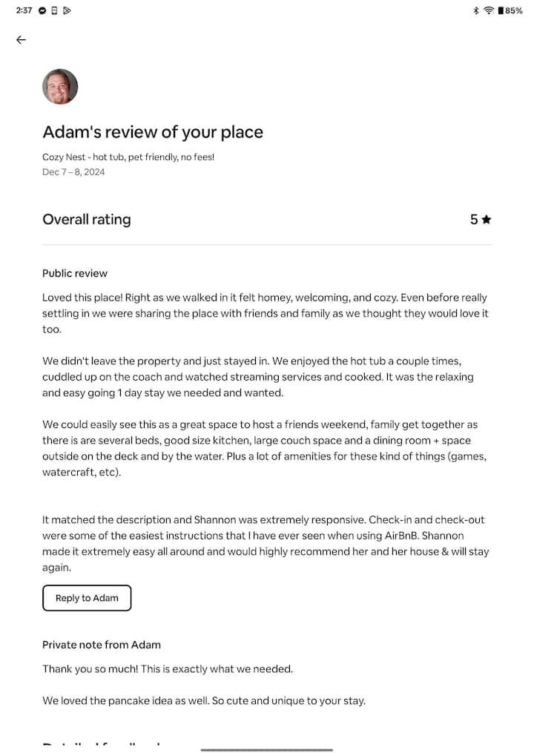The width and height of the screenshot is (534, 756).
Task: Tap the Wi-Fi status icon
Action: click(488, 10)
